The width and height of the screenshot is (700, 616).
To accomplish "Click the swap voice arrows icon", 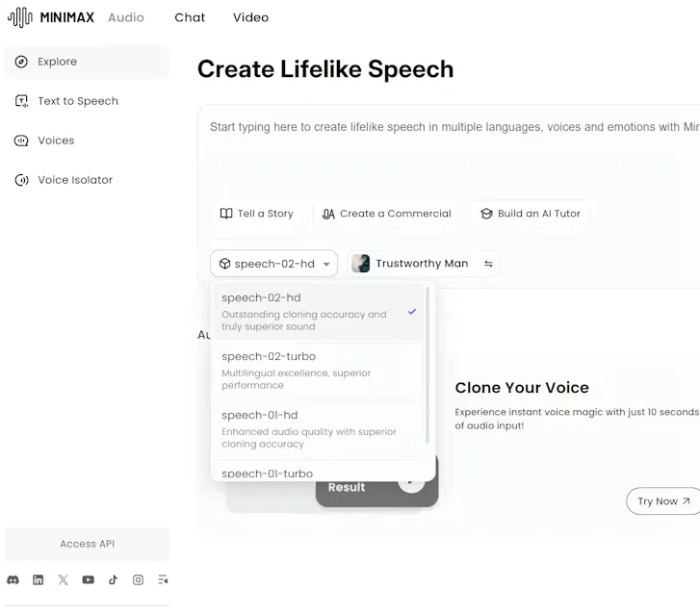I will pos(488,264).
